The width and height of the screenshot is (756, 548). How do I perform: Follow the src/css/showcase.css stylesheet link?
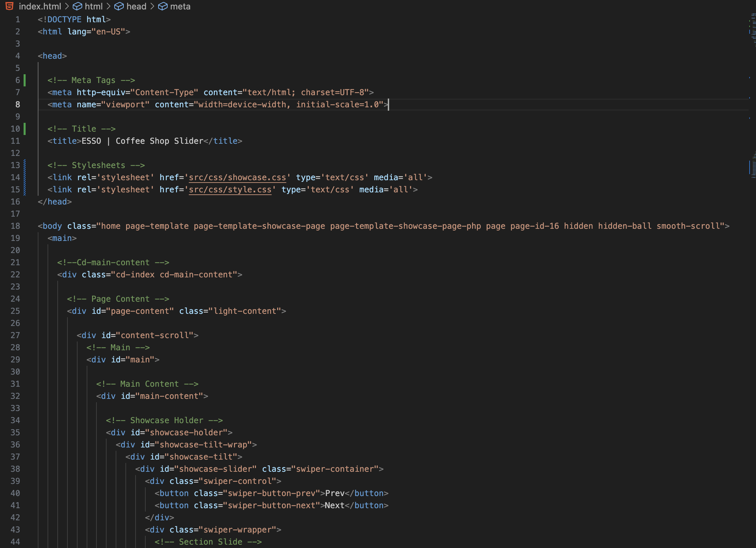point(237,177)
